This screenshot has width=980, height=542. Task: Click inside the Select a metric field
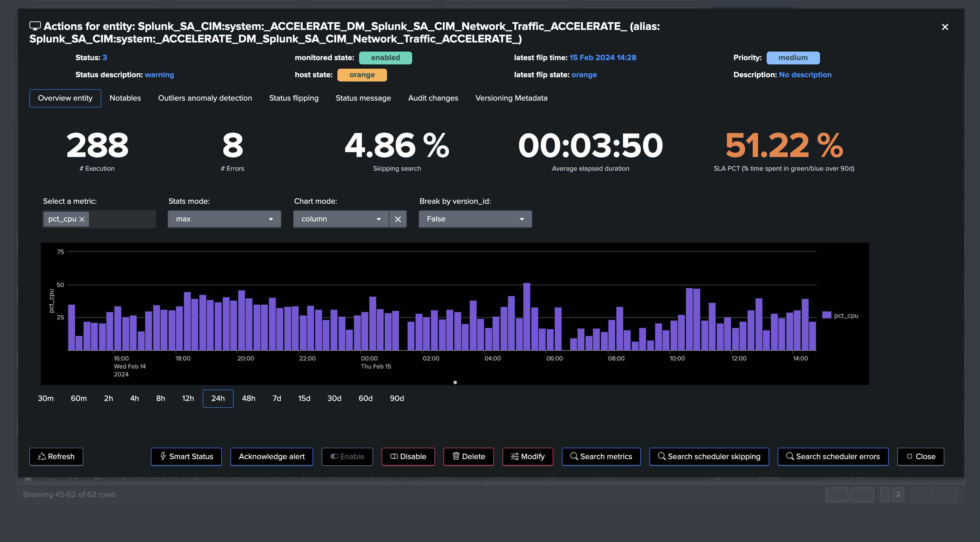pos(122,219)
